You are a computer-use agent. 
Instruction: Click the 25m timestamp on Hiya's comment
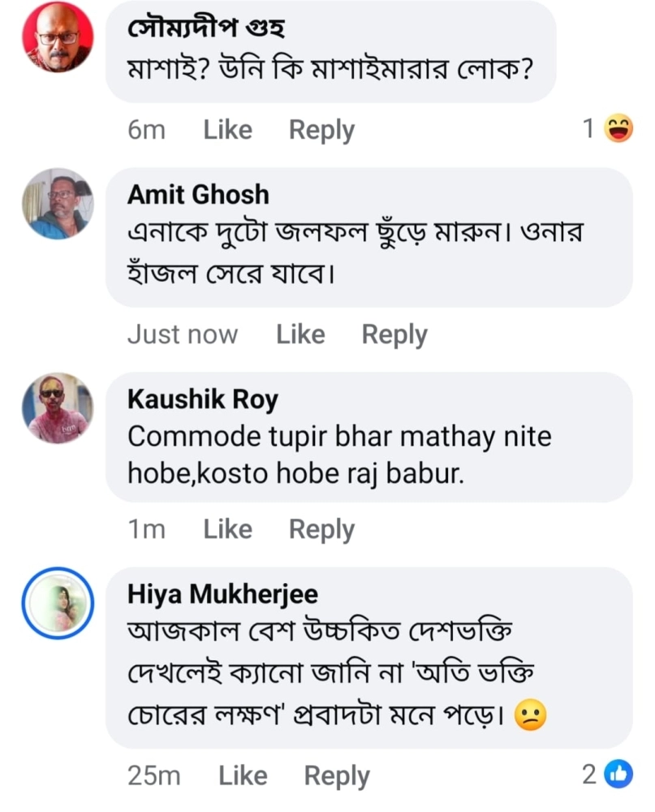(x=153, y=776)
